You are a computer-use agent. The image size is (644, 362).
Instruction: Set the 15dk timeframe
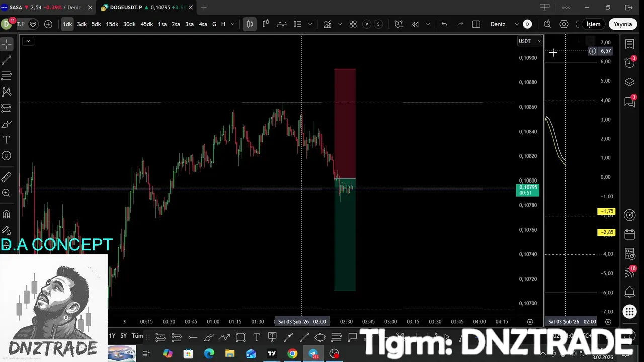[x=112, y=24]
